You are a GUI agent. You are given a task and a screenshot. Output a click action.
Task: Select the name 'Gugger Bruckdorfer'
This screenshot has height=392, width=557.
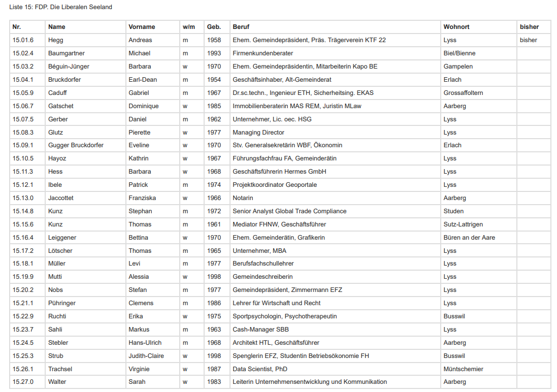pos(76,145)
